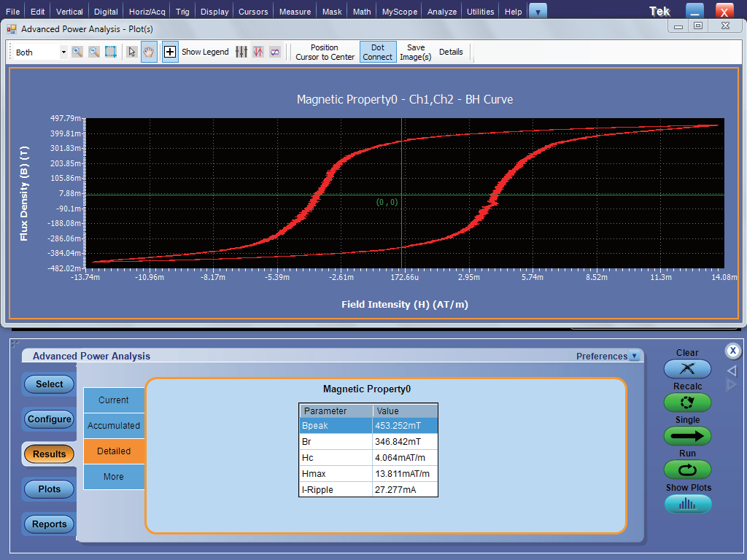Screen dimensions: 747x560
Task: Open the Math menu
Action: pyautogui.click(x=362, y=12)
